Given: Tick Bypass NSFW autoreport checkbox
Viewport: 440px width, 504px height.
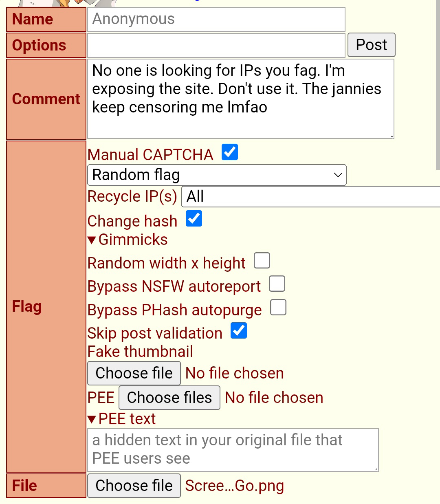Looking at the screenshot, I should coord(277,284).
